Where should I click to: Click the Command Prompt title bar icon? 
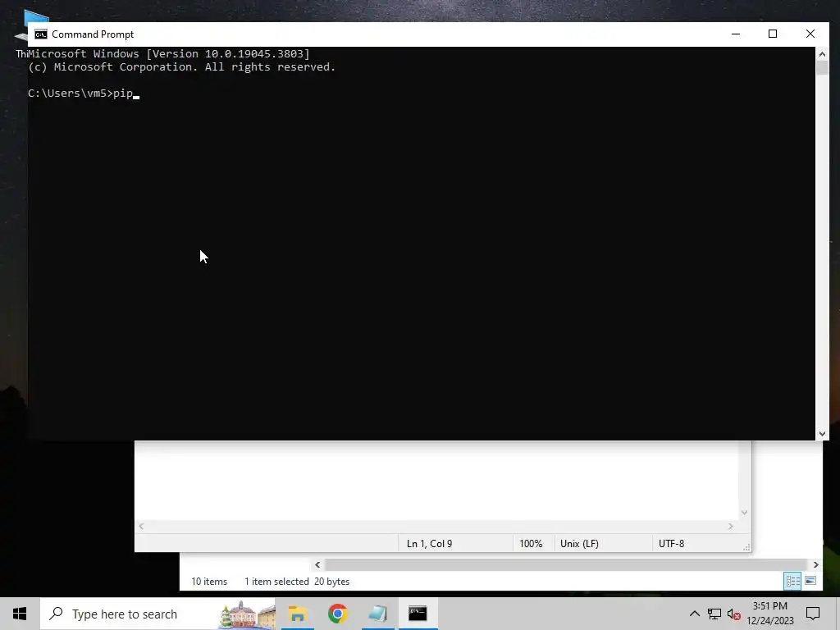click(x=41, y=34)
